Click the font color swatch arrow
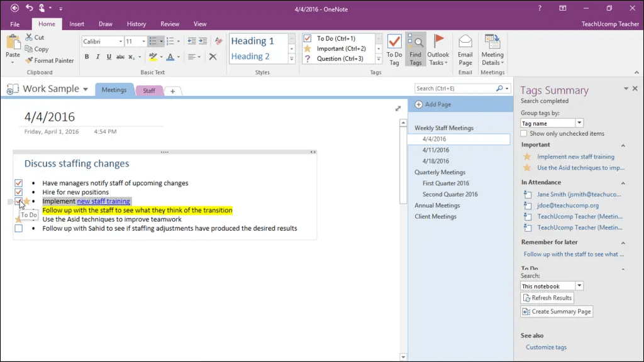 point(178,57)
